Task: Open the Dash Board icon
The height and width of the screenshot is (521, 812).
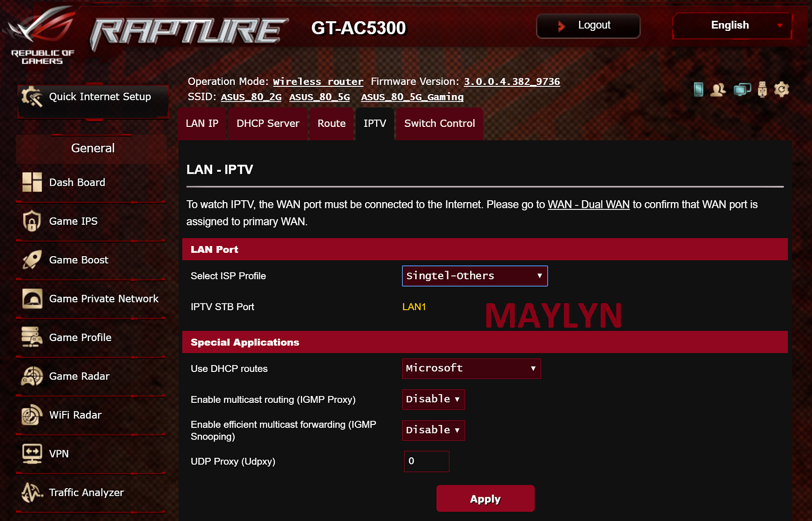Action: 32,182
